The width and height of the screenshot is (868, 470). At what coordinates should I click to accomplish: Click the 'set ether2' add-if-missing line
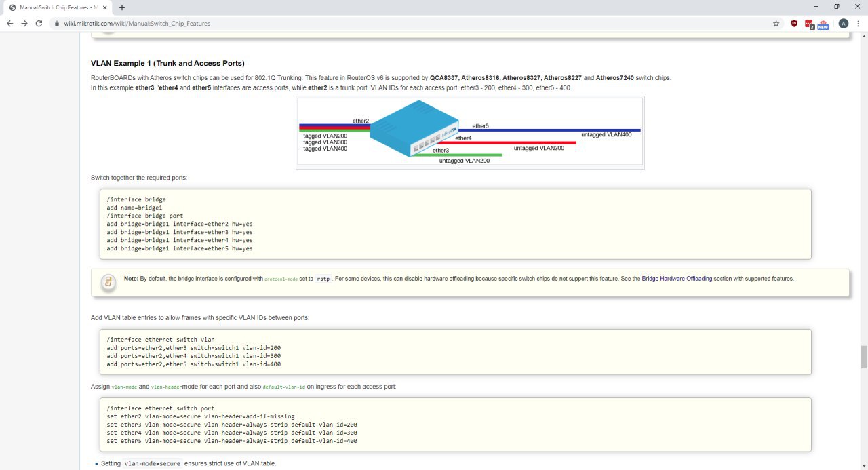201,416
